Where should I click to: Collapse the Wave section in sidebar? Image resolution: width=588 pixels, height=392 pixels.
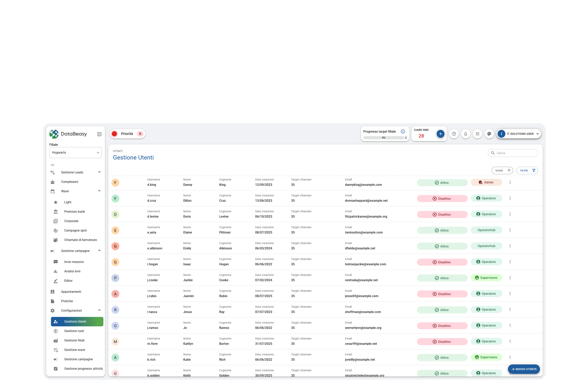point(99,191)
